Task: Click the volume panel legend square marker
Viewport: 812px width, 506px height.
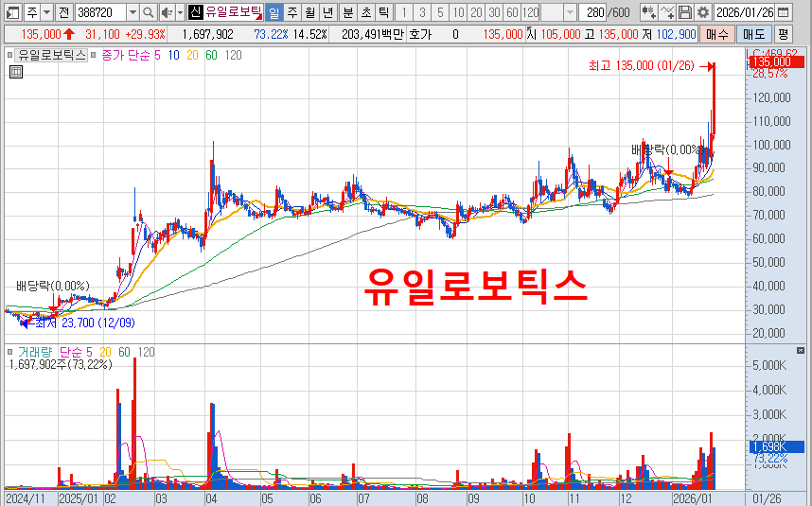Action: point(9,352)
